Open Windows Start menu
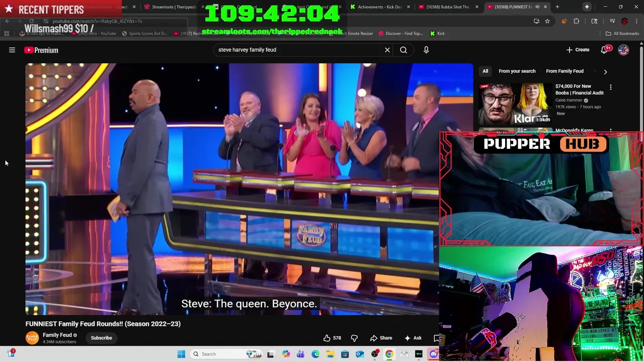644x362 pixels. (181, 354)
